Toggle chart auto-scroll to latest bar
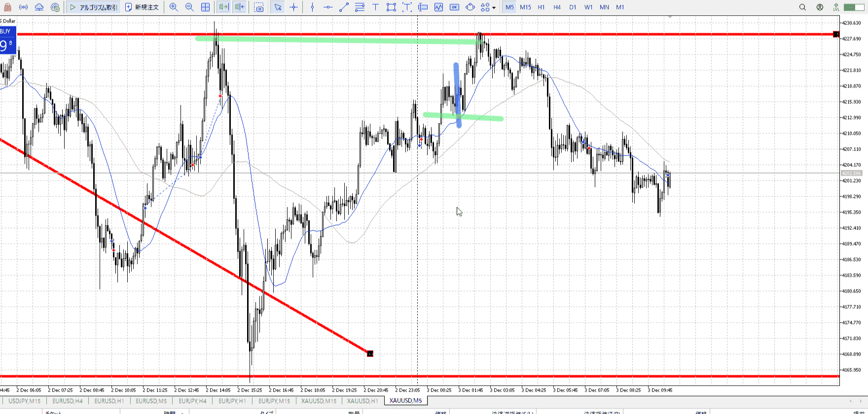Viewport: 868px width, 414px height. (223, 7)
